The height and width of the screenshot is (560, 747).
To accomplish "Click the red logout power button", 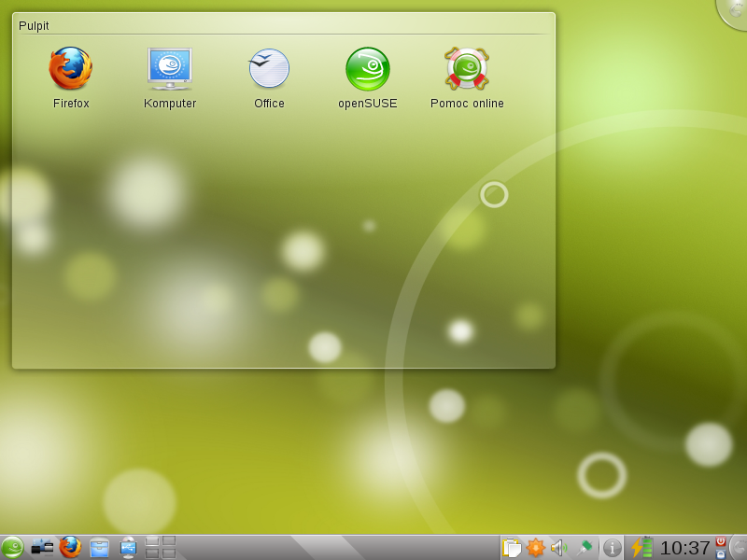I will 721,541.
